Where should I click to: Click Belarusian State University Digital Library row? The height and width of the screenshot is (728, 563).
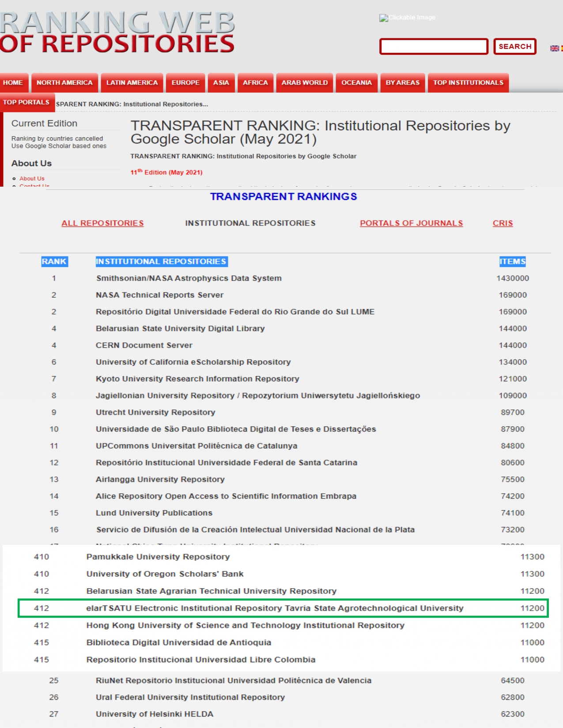pyautogui.click(x=285, y=329)
